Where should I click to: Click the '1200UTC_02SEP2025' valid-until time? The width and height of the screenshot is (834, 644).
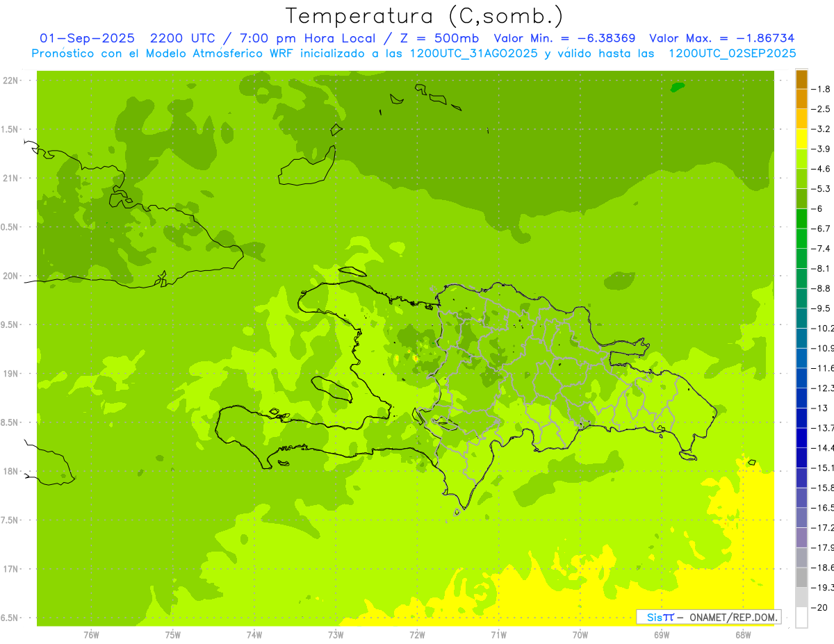733,53
